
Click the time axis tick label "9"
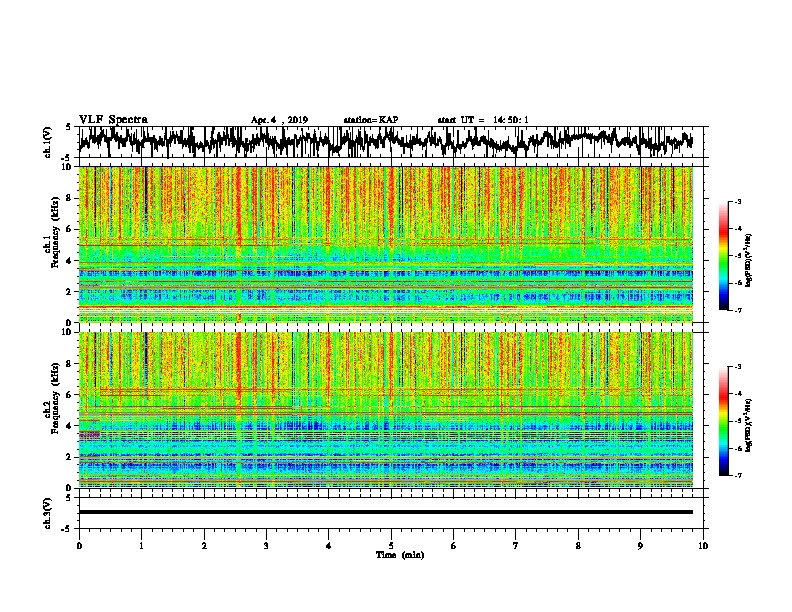tap(640, 546)
